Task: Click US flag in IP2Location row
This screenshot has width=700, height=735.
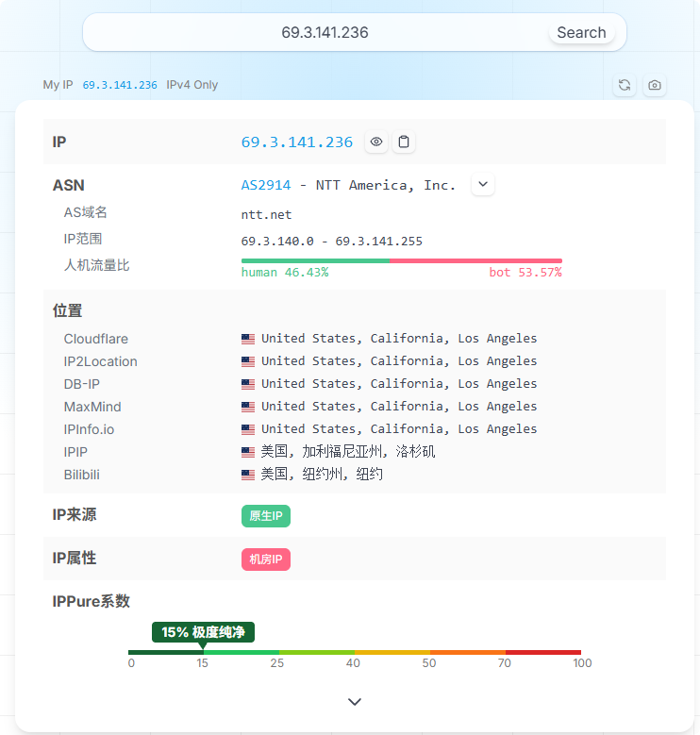Action: (x=248, y=361)
